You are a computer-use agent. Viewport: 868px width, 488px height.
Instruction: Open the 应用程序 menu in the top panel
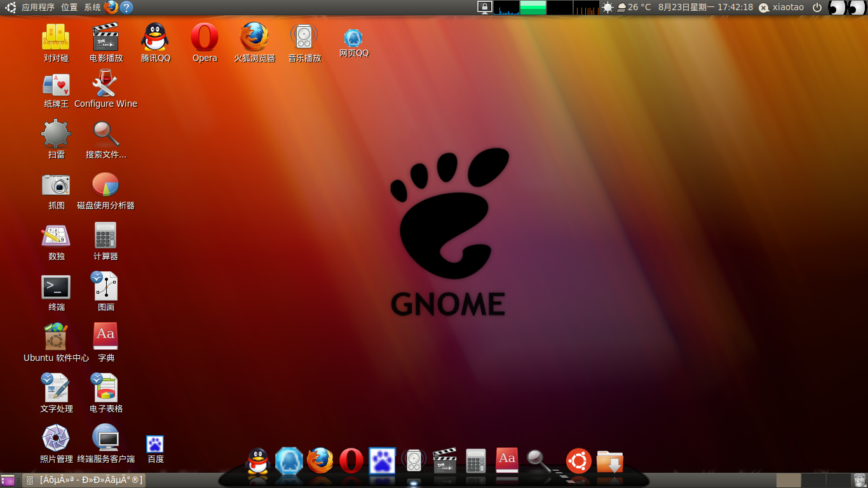(38, 8)
